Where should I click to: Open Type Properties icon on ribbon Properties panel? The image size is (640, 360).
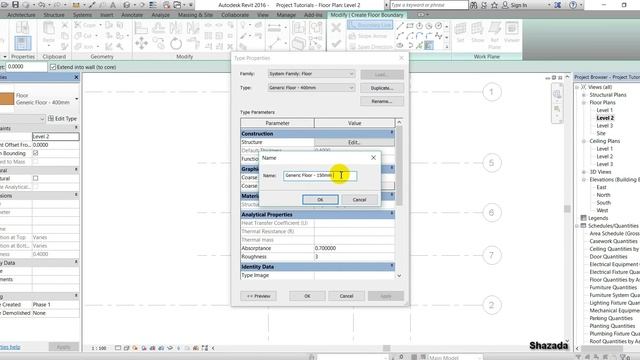coord(22,28)
